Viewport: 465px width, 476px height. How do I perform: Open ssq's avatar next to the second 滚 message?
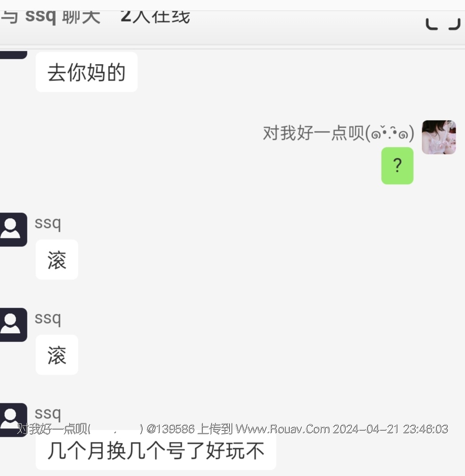tap(13, 325)
